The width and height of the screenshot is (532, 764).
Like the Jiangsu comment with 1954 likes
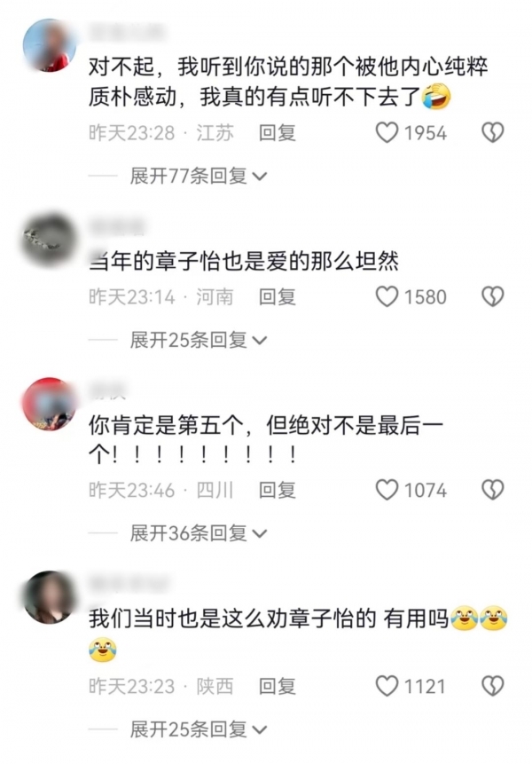pos(387,132)
